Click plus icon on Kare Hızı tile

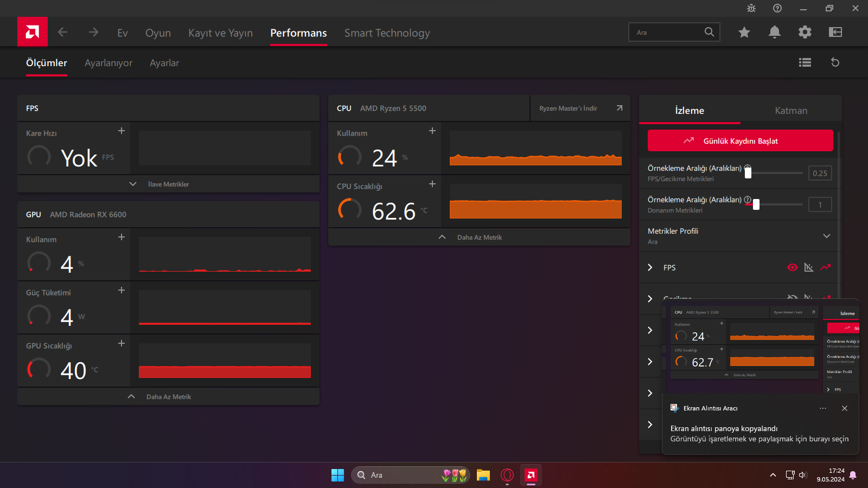122,131
